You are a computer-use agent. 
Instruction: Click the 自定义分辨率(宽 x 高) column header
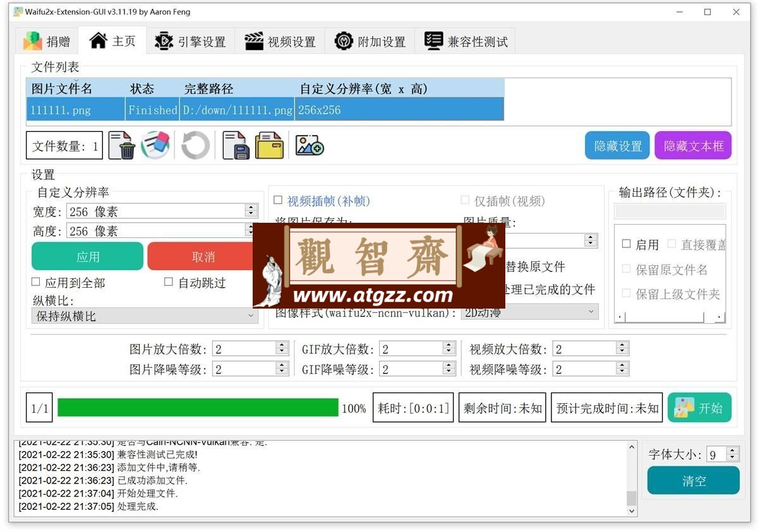click(399, 88)
